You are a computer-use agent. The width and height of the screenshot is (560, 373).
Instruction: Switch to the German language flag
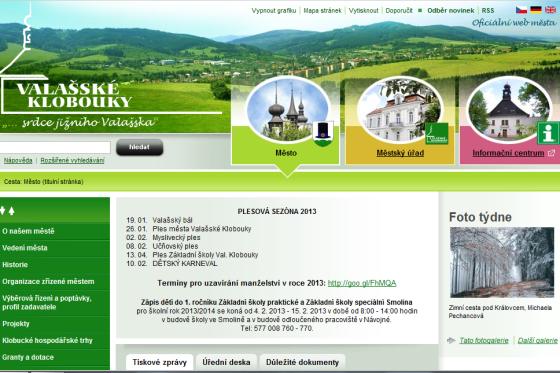point(536,10)
